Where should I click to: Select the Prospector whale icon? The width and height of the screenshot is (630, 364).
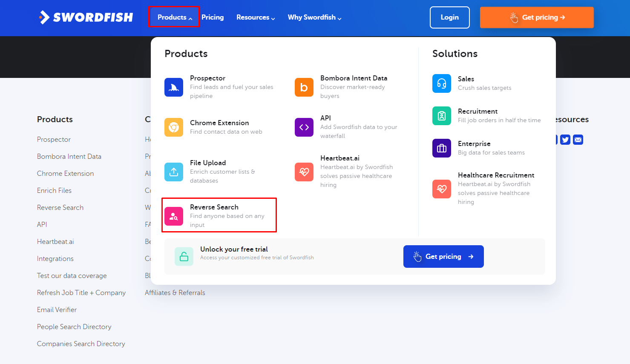pos(174,87)
